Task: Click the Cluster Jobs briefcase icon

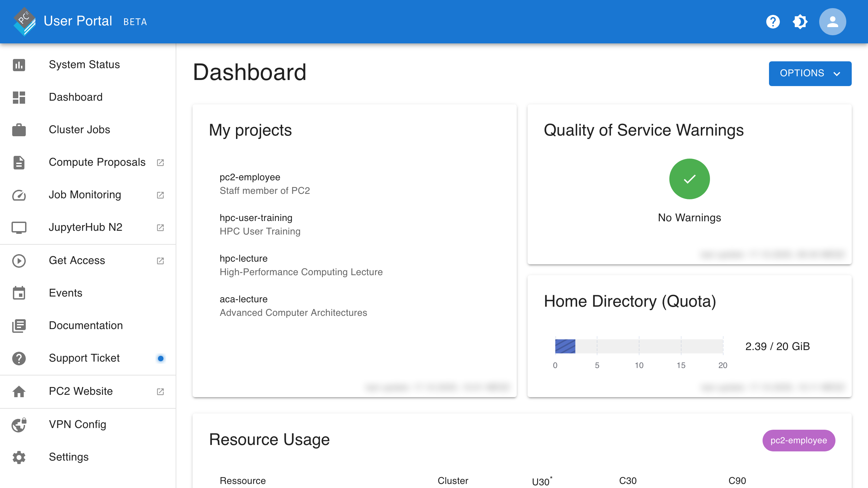Action: coord(19,130)
